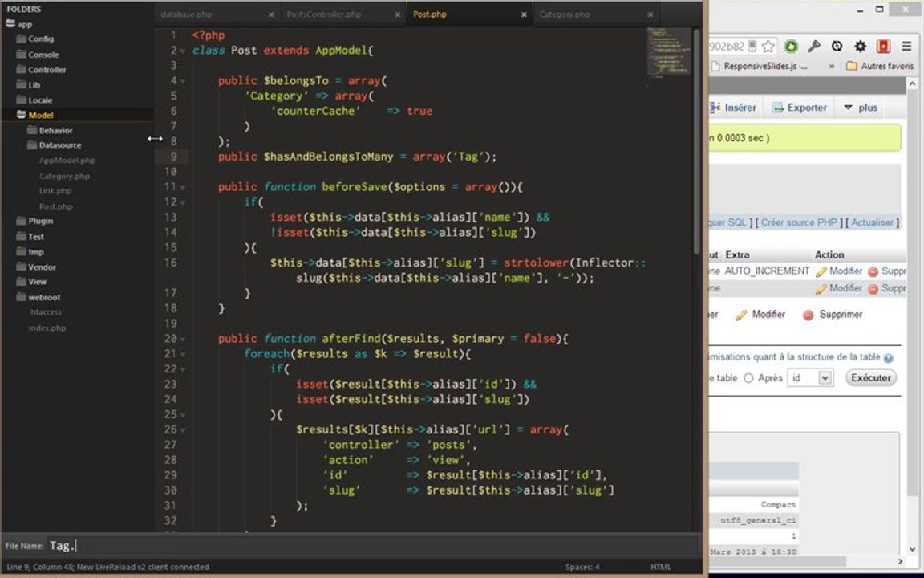The height and width of the screenshot is (578, 924).
Task: Expand the tmp folder
Action: point(30,252)
